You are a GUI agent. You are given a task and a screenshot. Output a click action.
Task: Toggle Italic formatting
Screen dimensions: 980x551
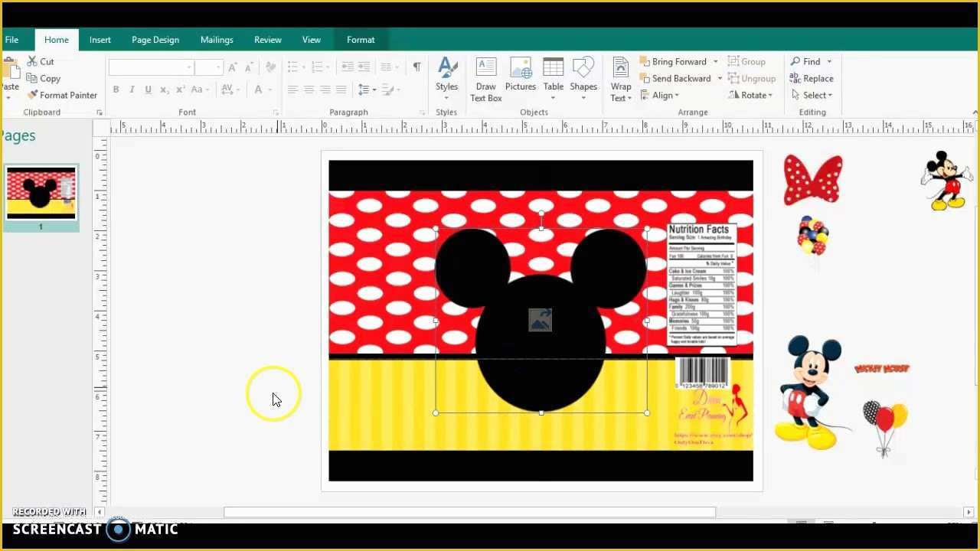click(132, 90)
